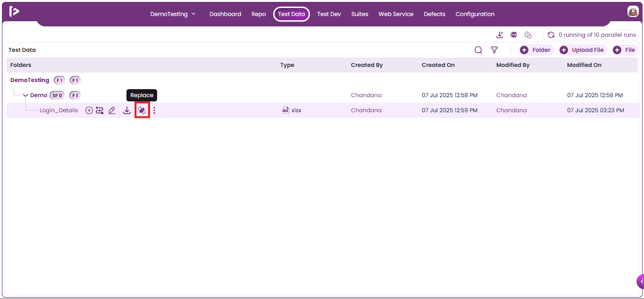Switch to Test Dev
This screenshot has width=644, height=299.
pyautogui.click(x=329, y=14)
